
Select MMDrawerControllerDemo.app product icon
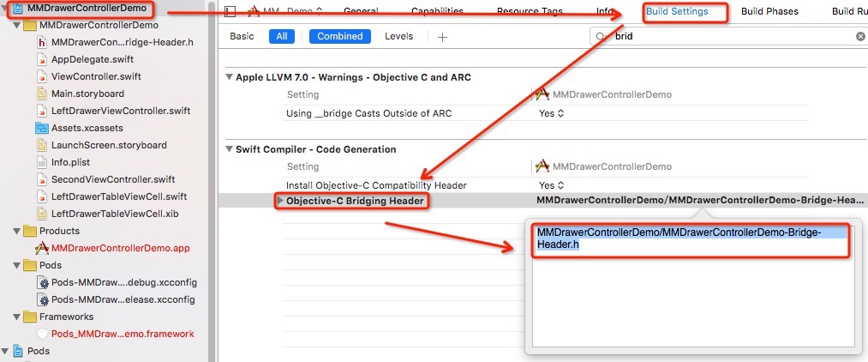[x=42, y=249]
